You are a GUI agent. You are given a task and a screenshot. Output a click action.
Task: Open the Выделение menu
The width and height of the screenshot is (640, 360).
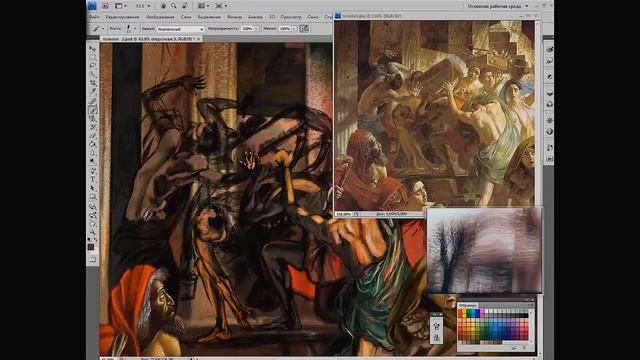pos(209,17)
